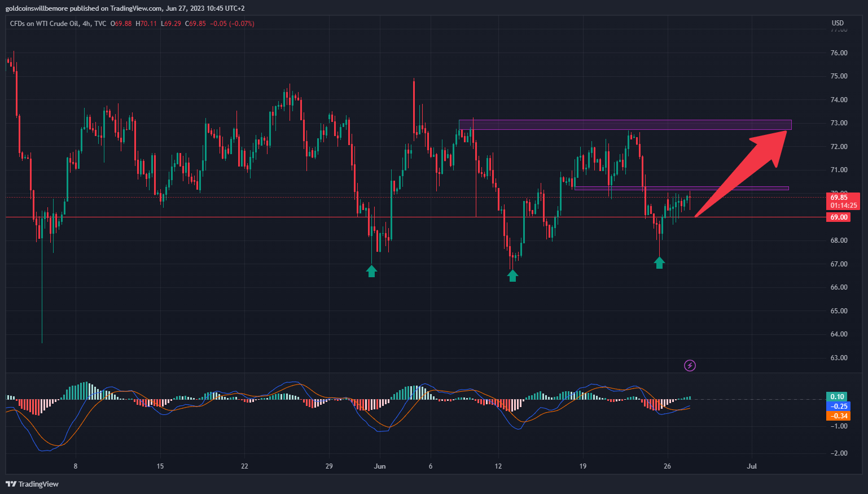Click the 68.00 price axis label
Image resolution: width=868 pixels, height=494 pixels.
839,241
